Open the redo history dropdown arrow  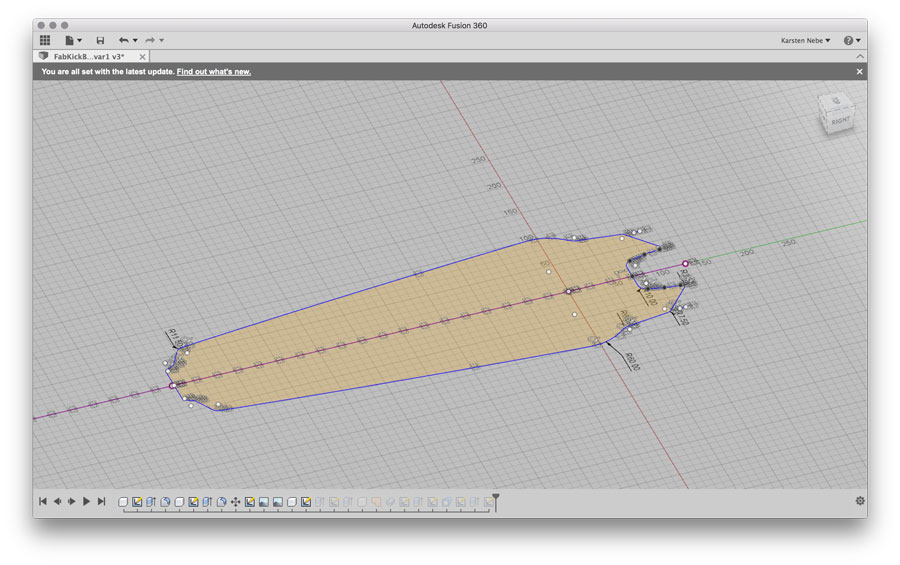tap(162, 40)
